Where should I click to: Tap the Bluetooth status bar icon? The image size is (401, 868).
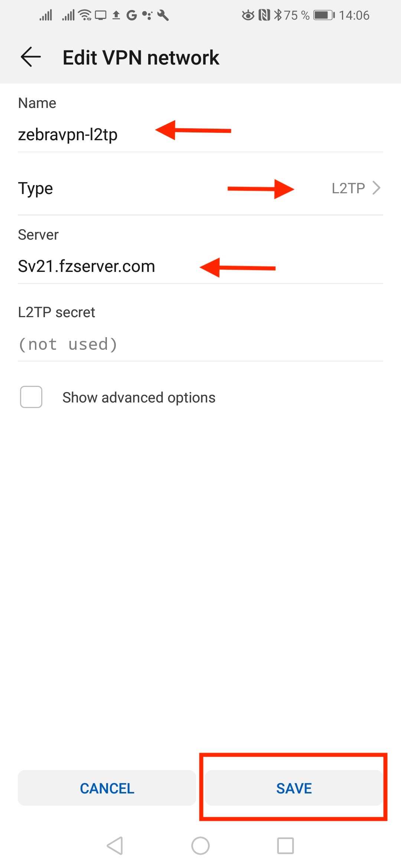point(278,15)
